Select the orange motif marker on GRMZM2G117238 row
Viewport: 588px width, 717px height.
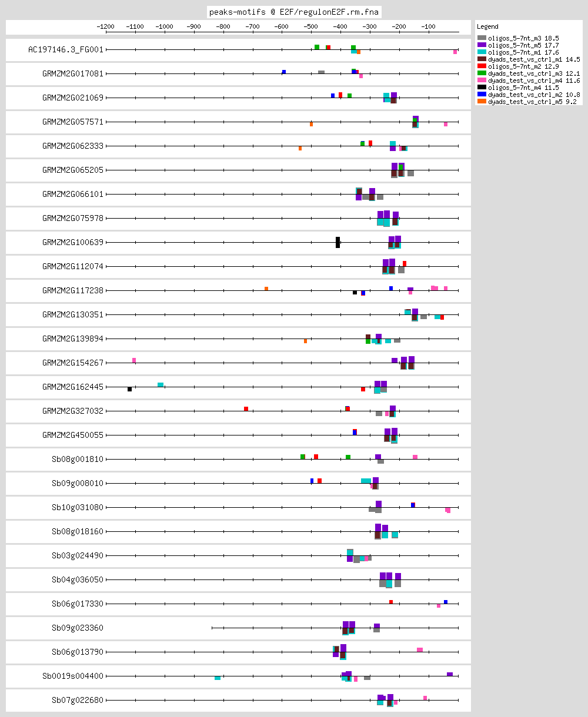(266, 288)
